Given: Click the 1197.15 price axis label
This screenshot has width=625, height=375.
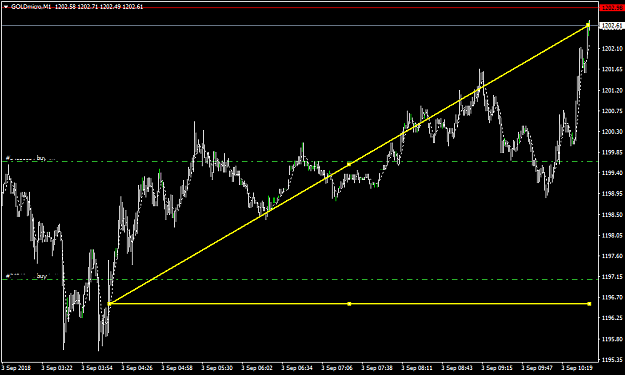Looking at the screenshot, I should tap(612, 277).
